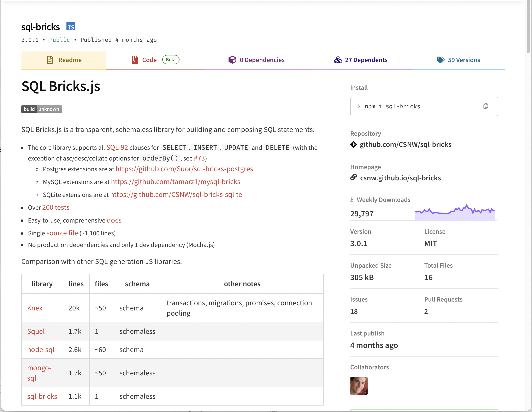Open the sql-bricks-sqlite GitHub link
Viewport: 532px width, 412px height.
point(176,195)
